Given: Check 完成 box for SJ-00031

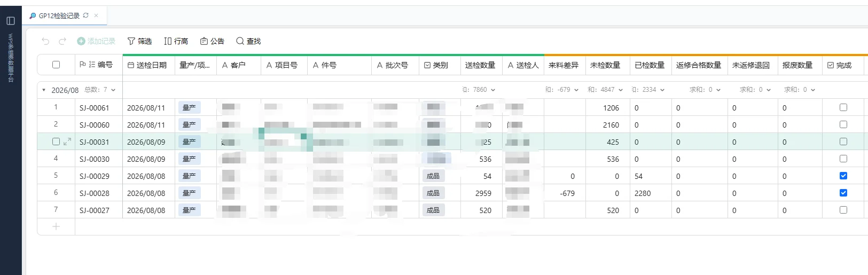Looking at the screenshot, I should pos(843,142).
